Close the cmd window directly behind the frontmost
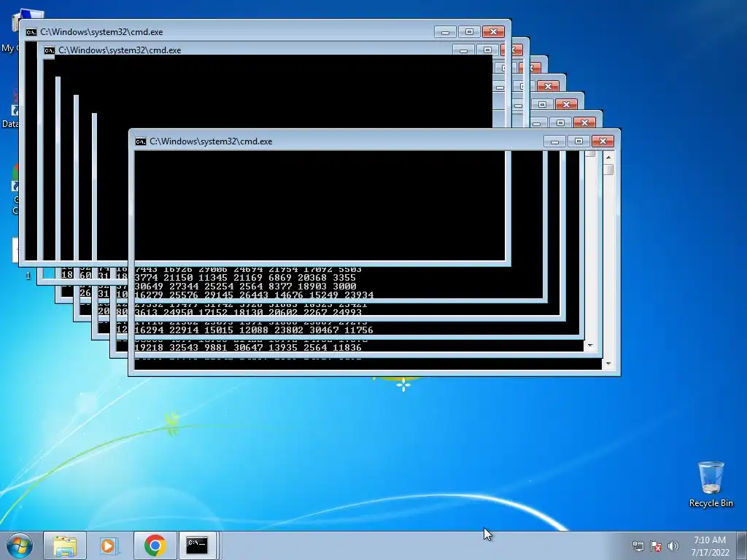 [x=584, y=122]
